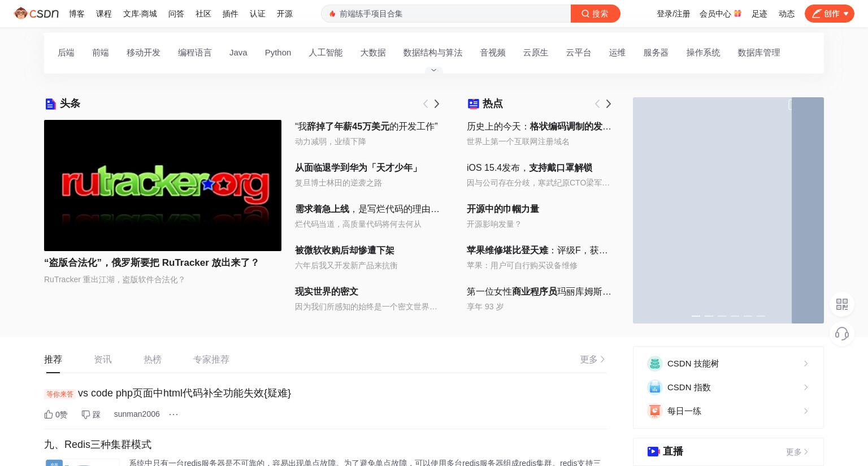The image size is (868, 466).
Task: Open author sunman2006 profile
Action: pos(137,414)
